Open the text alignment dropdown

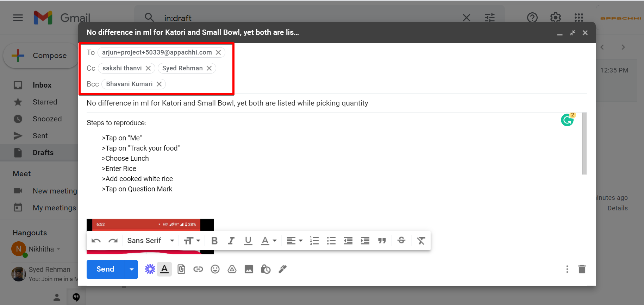295,241
